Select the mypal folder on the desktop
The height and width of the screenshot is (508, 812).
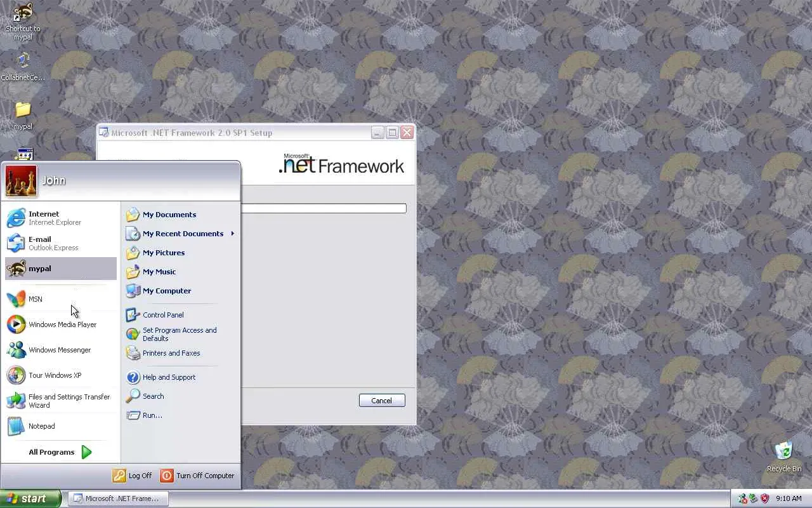pyautogui.click(x=23, y=115)
